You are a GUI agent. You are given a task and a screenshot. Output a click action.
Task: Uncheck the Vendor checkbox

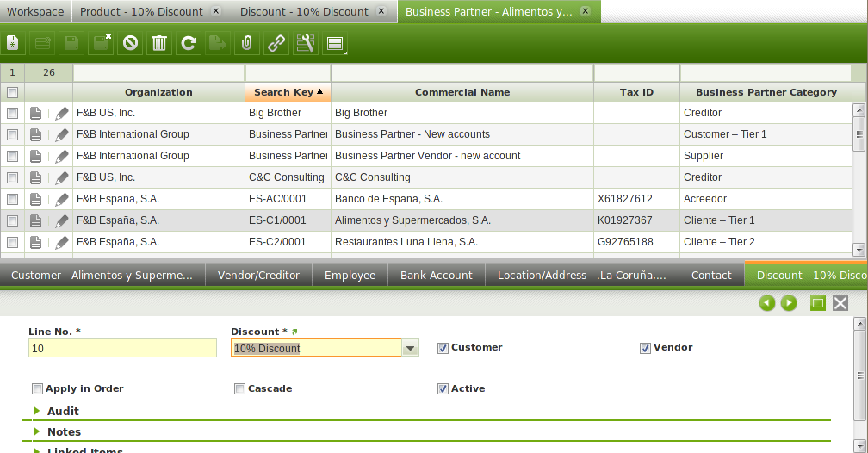click(645, 348)
